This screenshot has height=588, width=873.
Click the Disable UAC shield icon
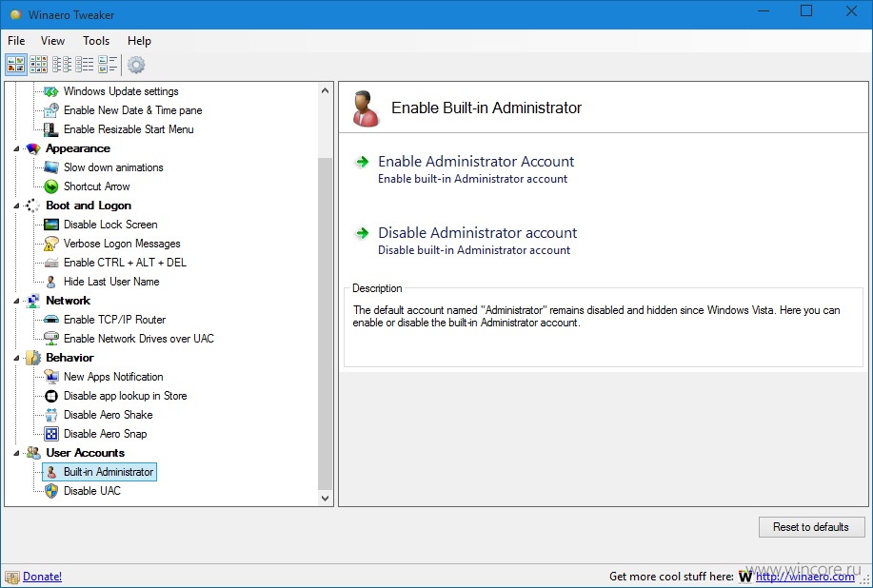pos(51,491)
